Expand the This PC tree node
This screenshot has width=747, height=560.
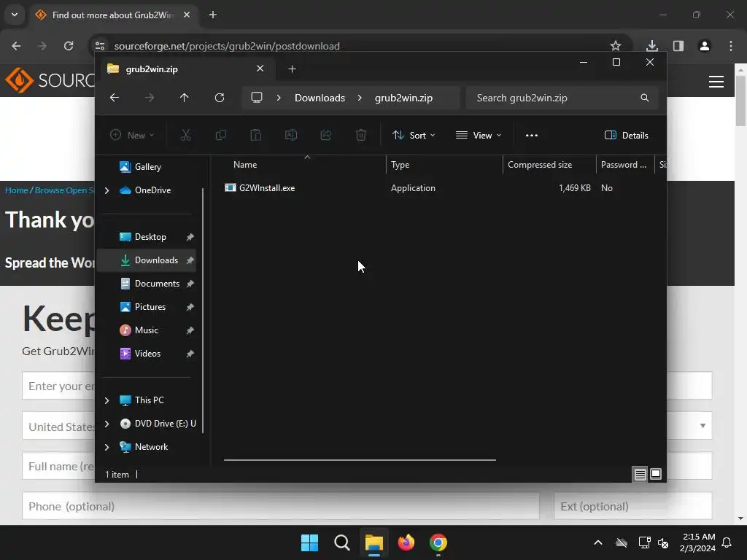[x=107, y=400]
